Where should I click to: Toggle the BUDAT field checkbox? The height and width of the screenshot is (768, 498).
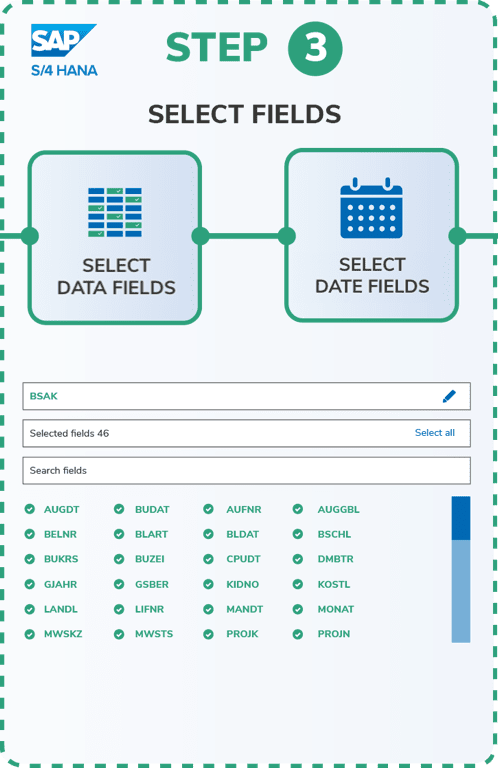[119, 509]
